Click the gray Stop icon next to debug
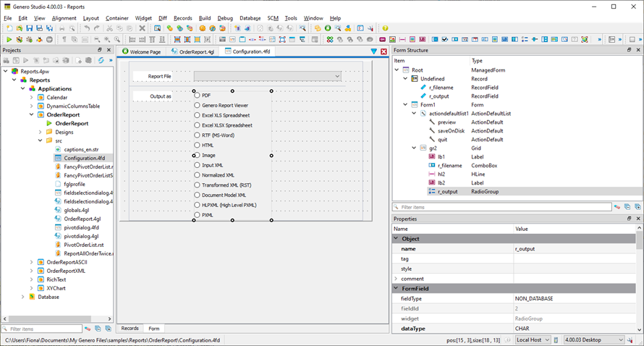Viewport: 644px width, 346px height. [x=49, y=39]
